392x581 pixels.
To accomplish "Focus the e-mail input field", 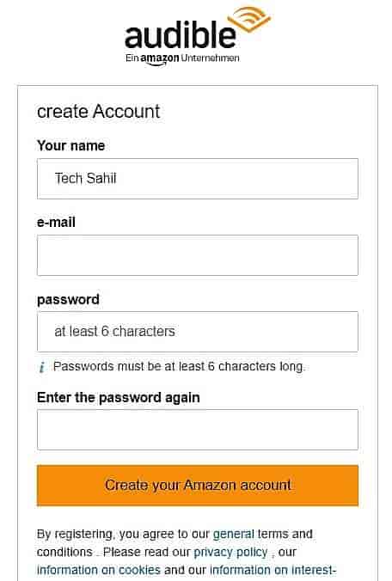I will pyautogui.click(x=198, y=255).
